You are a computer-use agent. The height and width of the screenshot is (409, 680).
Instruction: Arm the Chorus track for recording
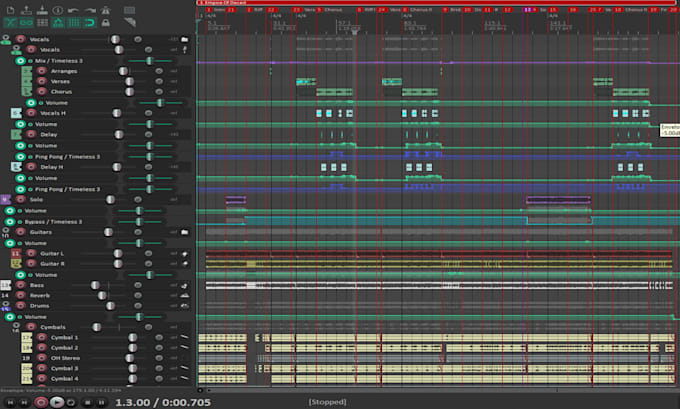click(42, 92)
